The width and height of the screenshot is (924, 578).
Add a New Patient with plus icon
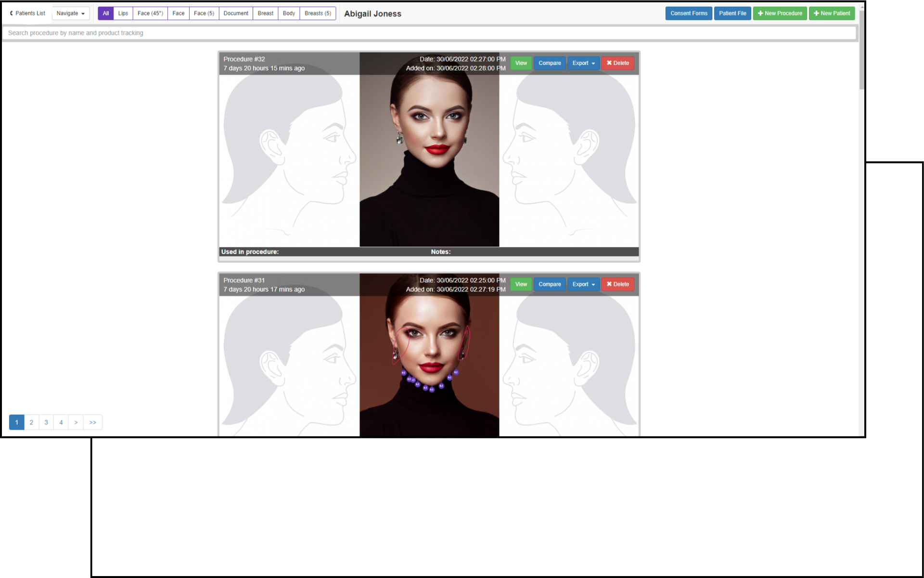832,13
